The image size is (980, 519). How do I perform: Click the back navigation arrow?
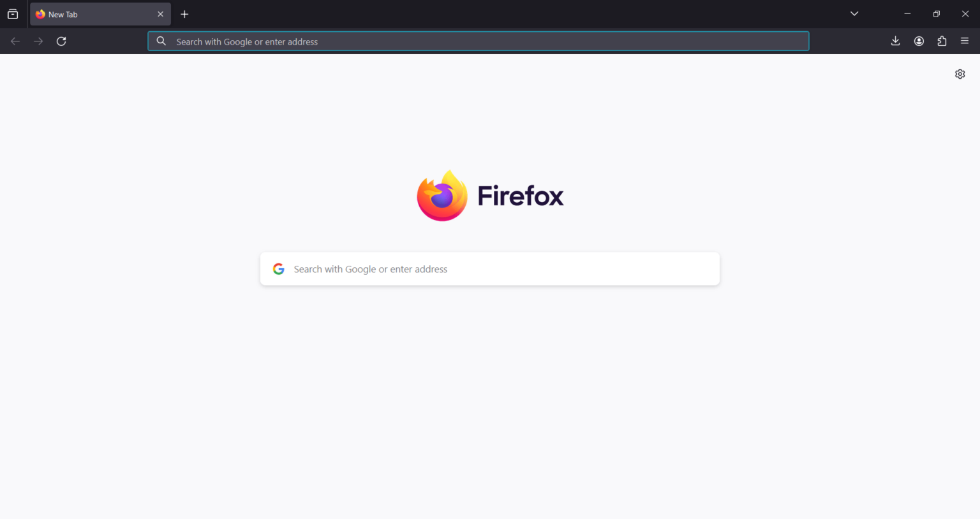point(15,41)
